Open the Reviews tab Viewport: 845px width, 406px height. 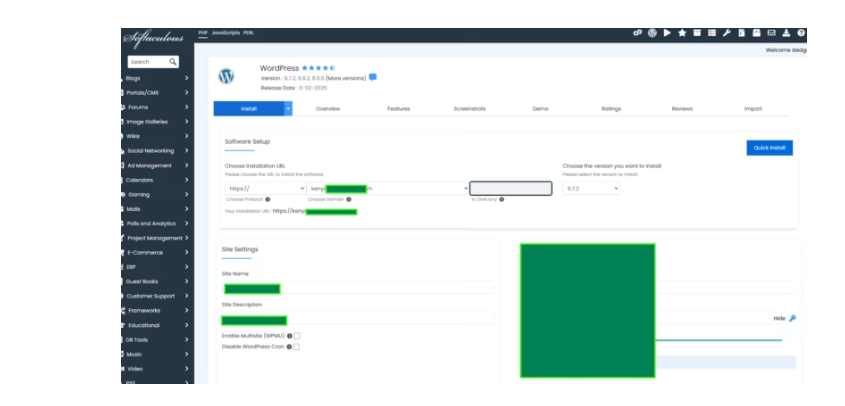682,109
